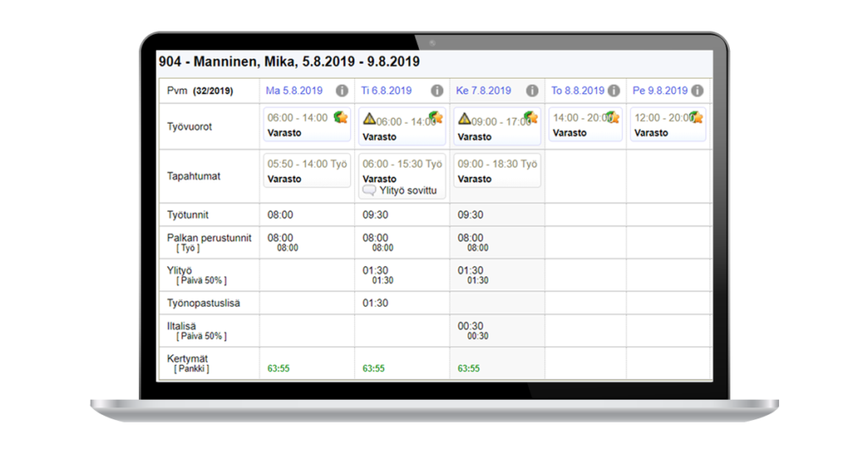Screen dimensions: 868x454
Task: Select Monday's 05:50 - 14:00 Työ event
Action: [x=306, y=164]
